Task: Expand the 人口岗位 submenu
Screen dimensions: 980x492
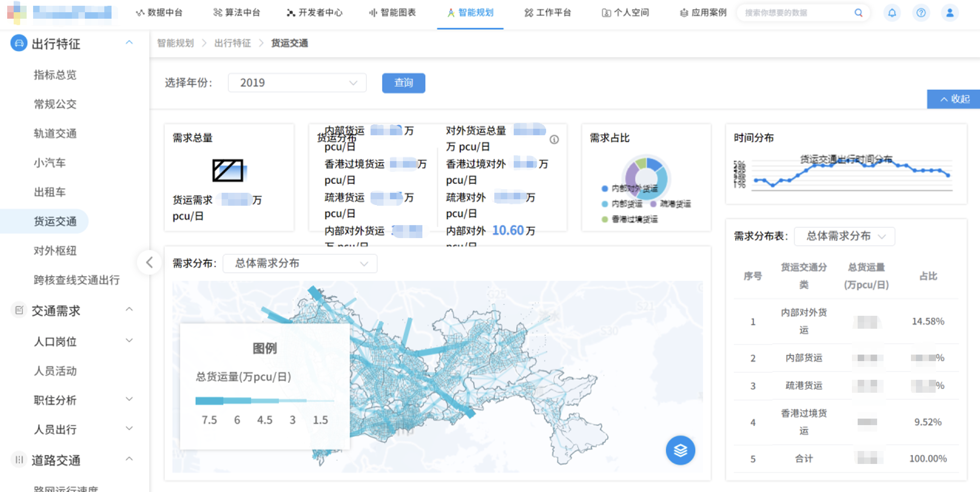Action: pyautogui.click(x=130, y=341)
